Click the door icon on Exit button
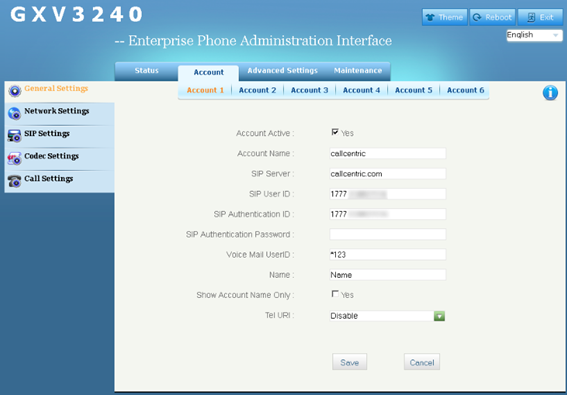The image size is (567, 395). (x=531, y=17)
